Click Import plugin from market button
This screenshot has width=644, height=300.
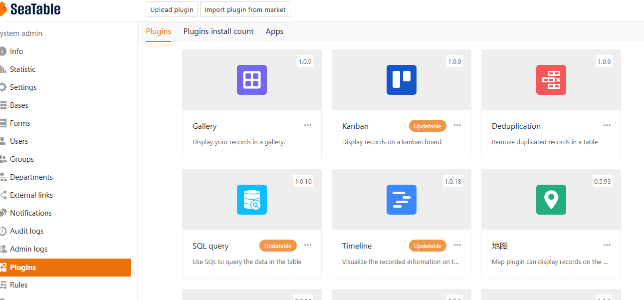(x=245, y=9)
